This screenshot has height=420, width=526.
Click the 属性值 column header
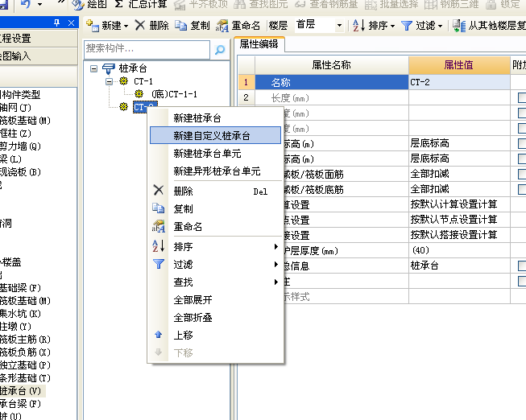pos(459,64)
